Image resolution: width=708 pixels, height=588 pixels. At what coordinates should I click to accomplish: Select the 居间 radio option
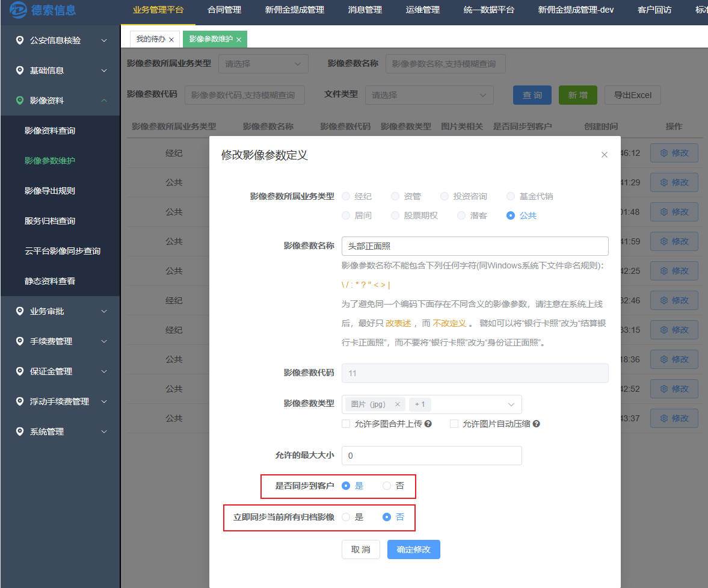(346, 215)
